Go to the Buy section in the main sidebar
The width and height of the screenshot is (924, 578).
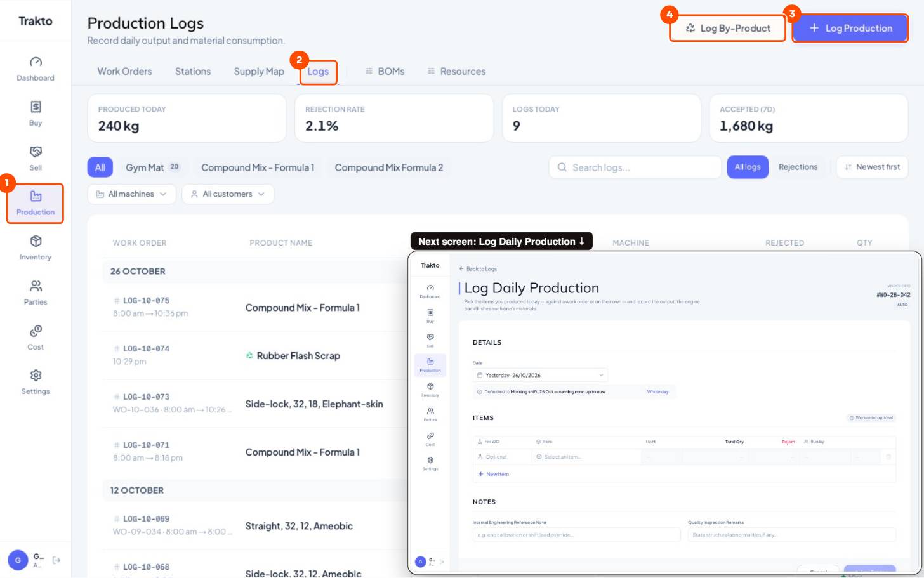(x=36, y=113)
